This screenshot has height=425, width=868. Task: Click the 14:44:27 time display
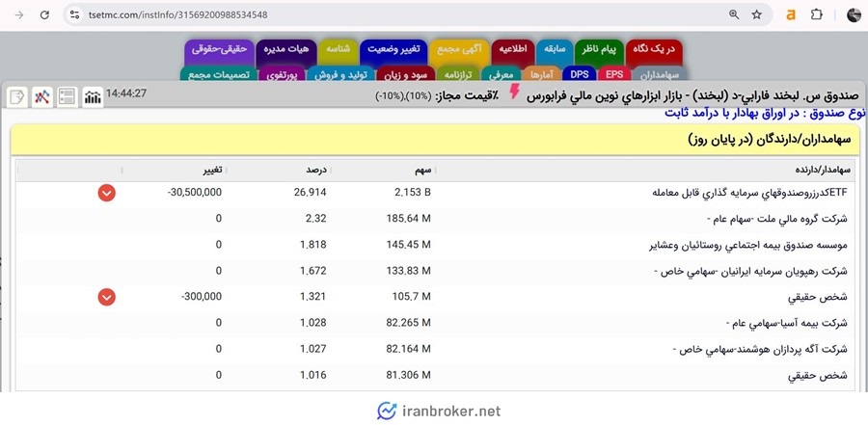[125, 93]
